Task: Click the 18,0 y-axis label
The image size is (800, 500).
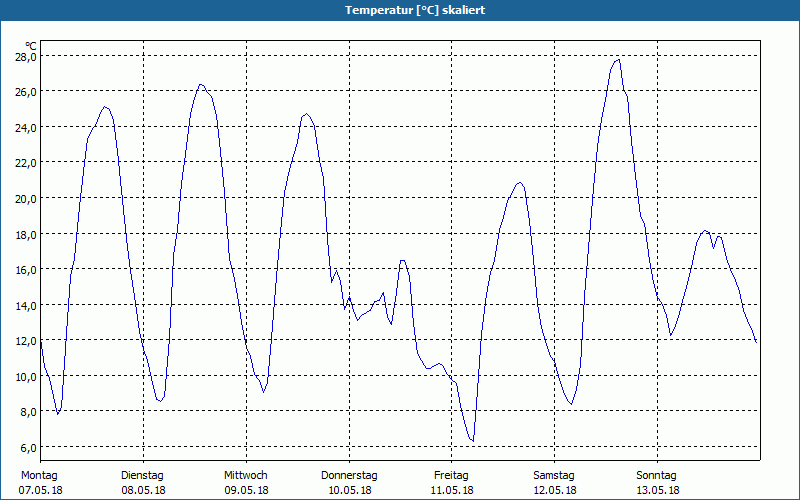Action: (x=26, y=235)
